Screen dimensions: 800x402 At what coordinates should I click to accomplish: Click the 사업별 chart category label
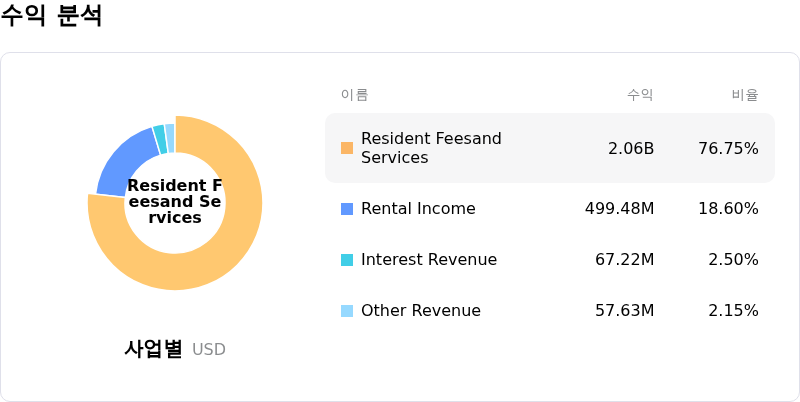pos(153,349)
